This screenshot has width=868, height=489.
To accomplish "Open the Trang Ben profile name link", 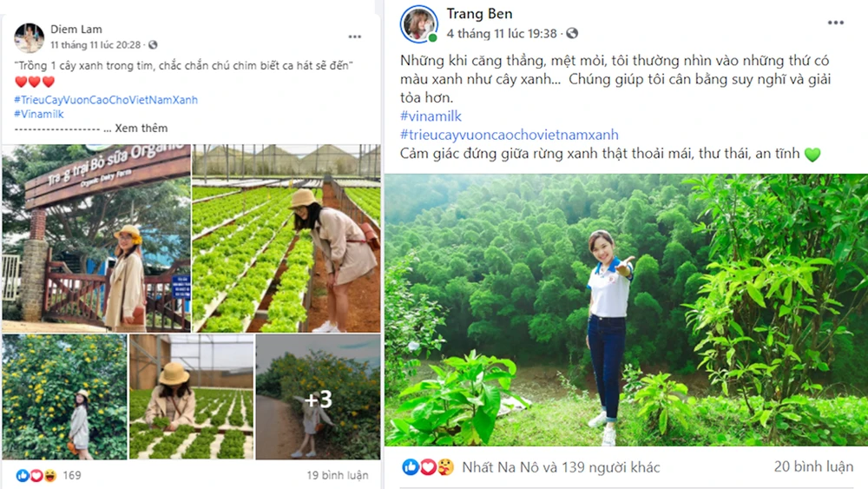I will [x=479, y=14].
